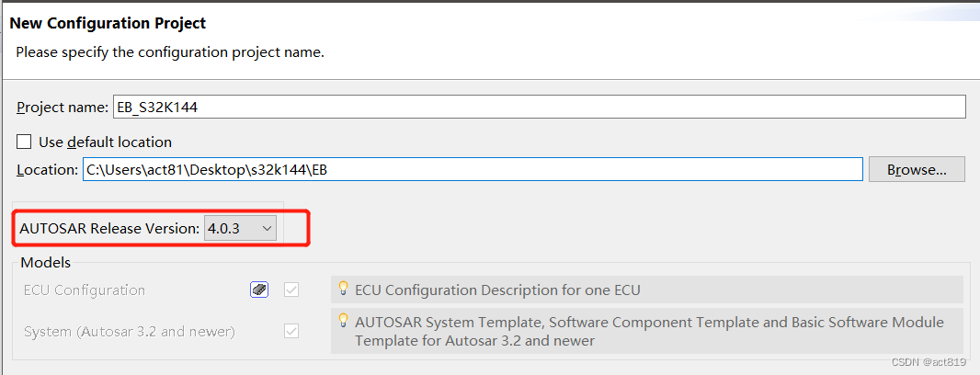Click into the Project name text field

(538, 107)
